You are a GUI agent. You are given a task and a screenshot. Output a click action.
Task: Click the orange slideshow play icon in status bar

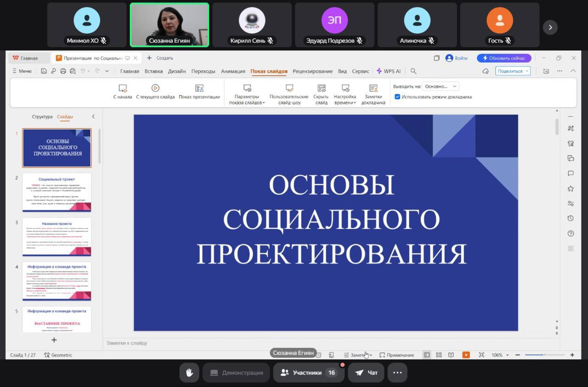point(466,355)
